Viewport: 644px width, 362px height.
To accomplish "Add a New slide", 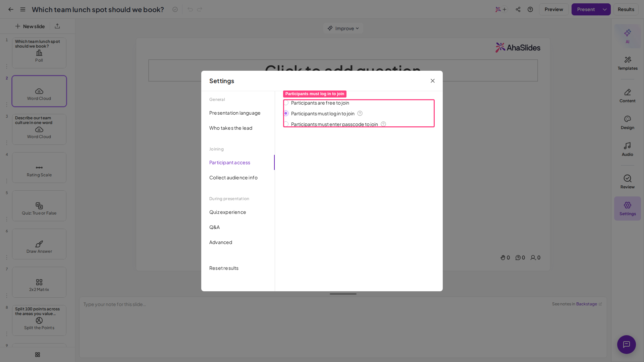I will click(x=30, y=26).
